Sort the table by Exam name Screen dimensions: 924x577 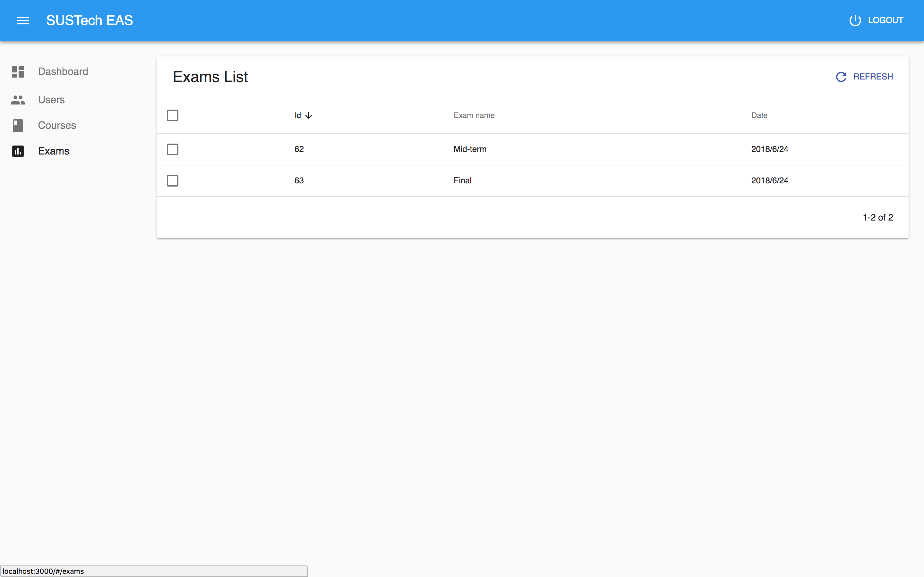[x=474, y=115]
